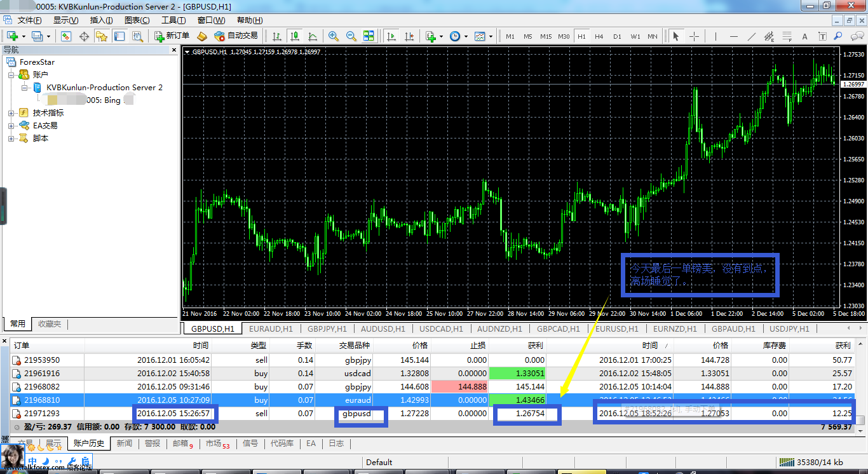This screenshot has height=474, width=868.
Task: Open the Profiles icon
Action: tap(37, 36)
